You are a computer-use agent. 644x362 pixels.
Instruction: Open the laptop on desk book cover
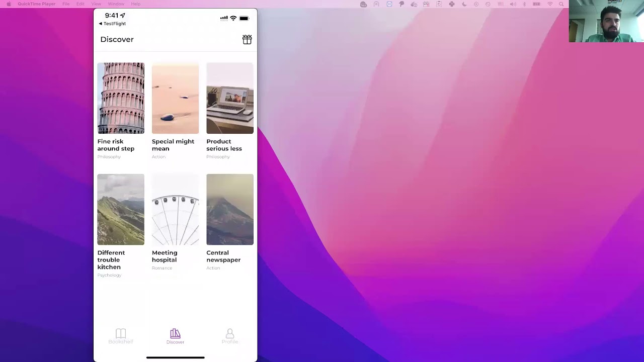[229, 98]
